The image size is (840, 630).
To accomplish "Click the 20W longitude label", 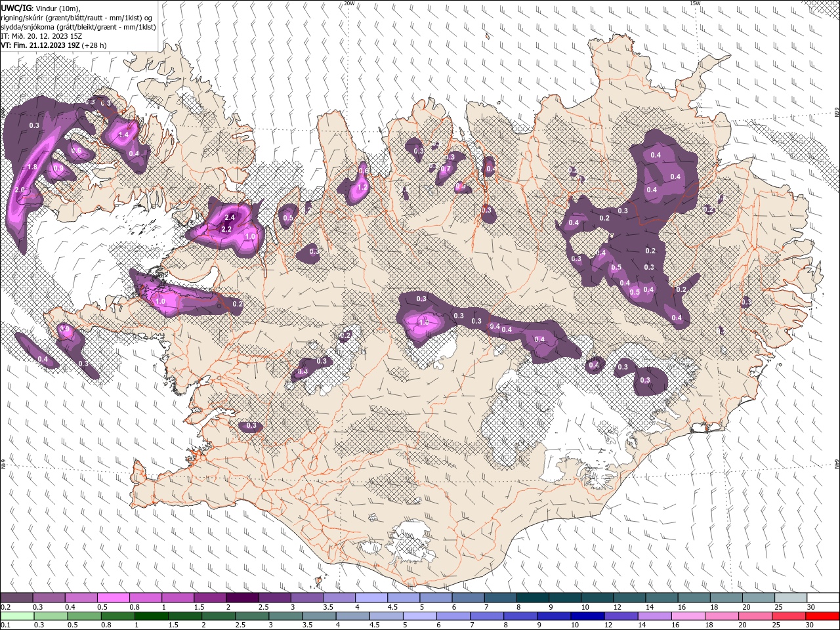I will [349, 3].
